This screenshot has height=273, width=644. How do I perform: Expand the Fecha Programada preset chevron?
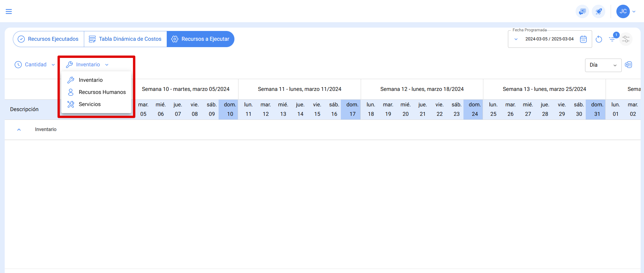(x=516, y=39)
